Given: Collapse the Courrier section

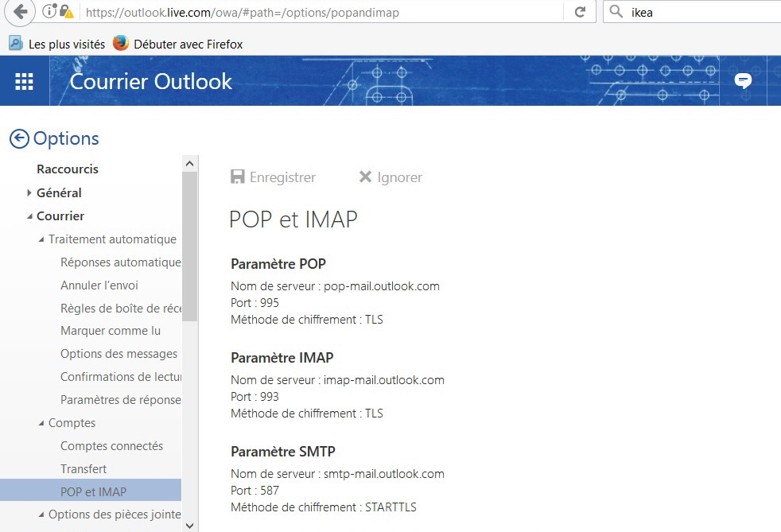Looking at the screenshot, I should pos(29,216).
